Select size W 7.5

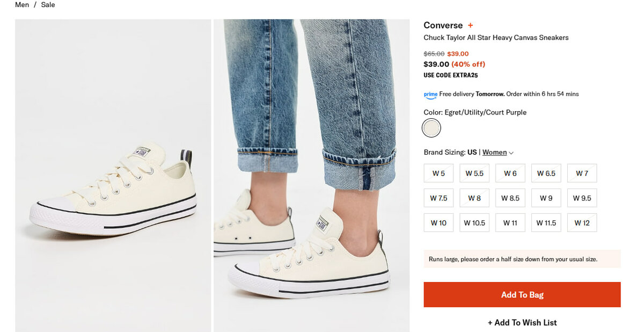(x=438, y=198)
